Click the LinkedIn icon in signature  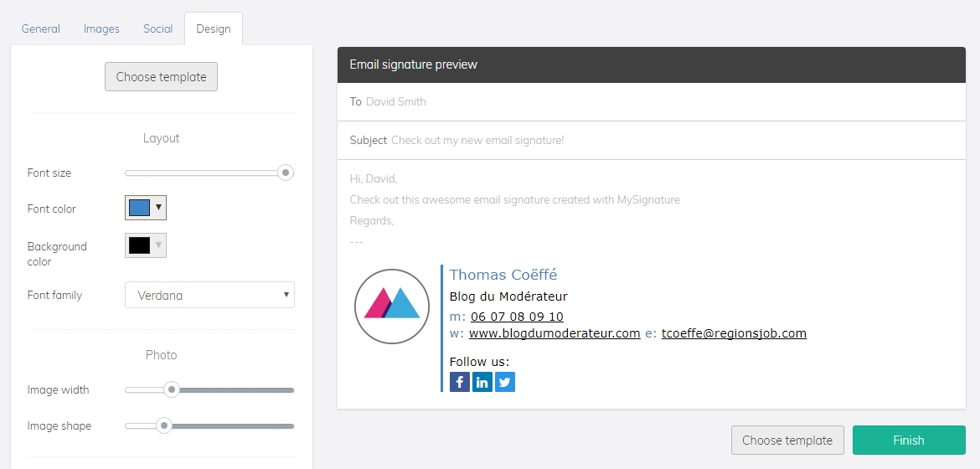point(482,381)
